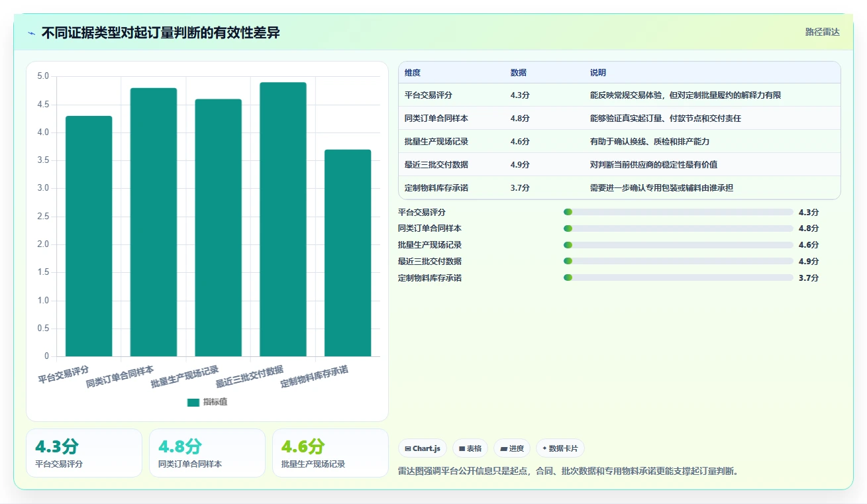Viewport: 867px width, 504px height.
Task: Click the 4.9分 value in the table
Action: (x=520, y=165)
